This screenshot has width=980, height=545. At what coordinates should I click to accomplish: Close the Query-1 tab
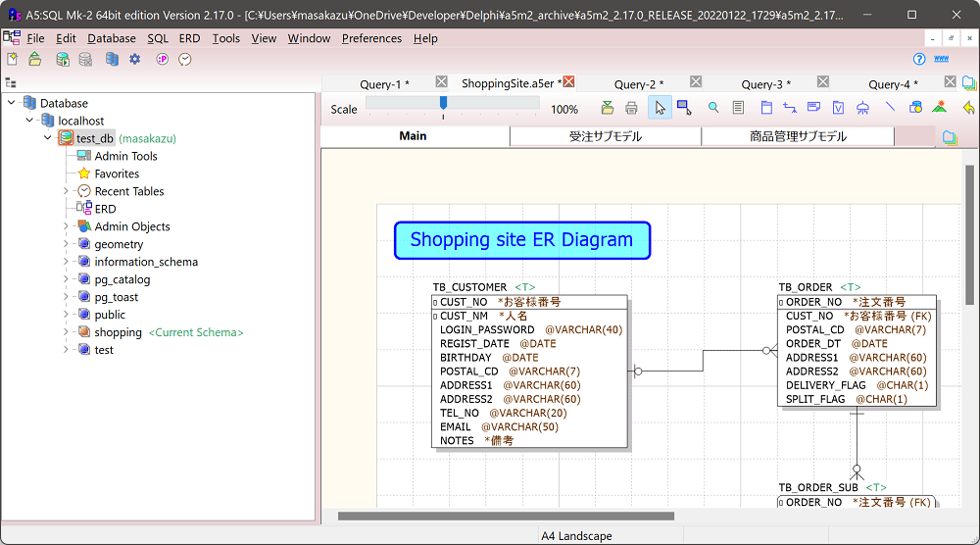(x=441, y=82)
